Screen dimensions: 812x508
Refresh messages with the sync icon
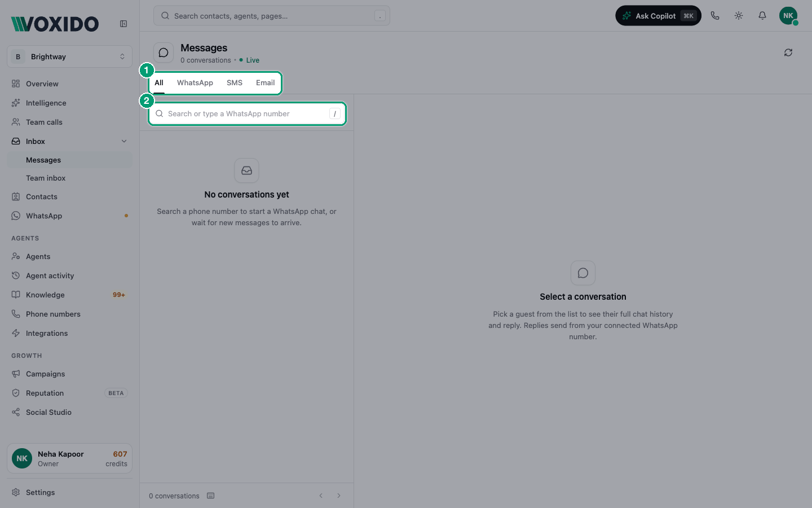(x=788, y=52)
